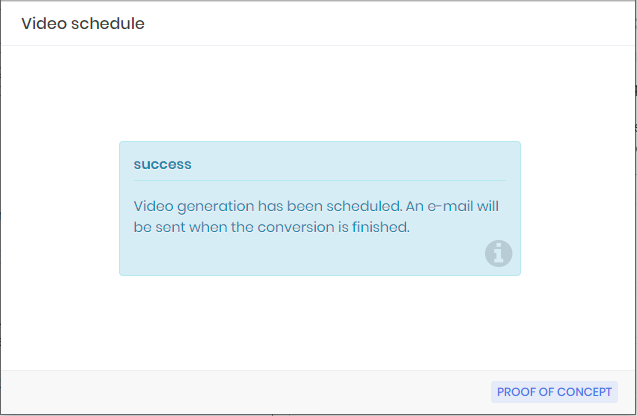This screenshot has width=637, height=416.
Task: Click the word 'e-mail' in the alert
Action: pyautogui.click(x=450, y=206)
